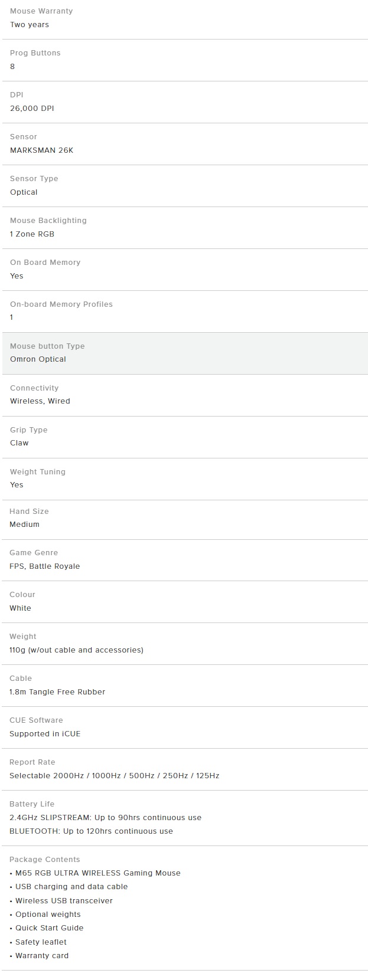This screenshot has height=980, width=368.
Task: Click the On Board Memory label
Action: 45,263
